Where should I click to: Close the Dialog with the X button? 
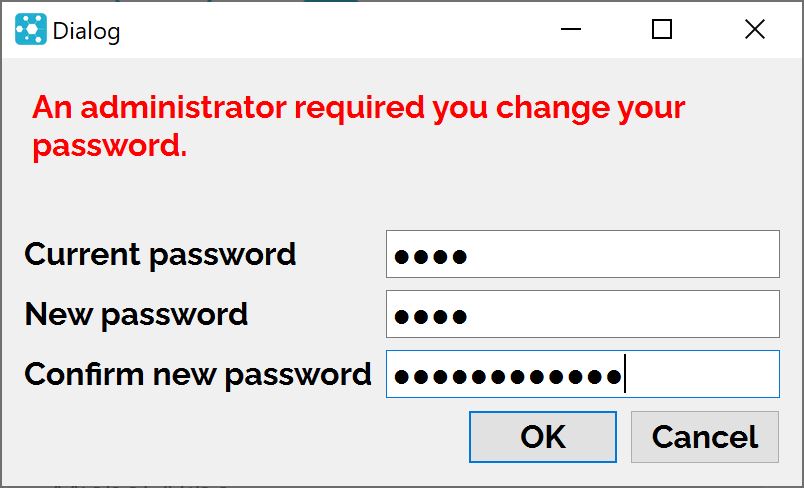[755, 29]
